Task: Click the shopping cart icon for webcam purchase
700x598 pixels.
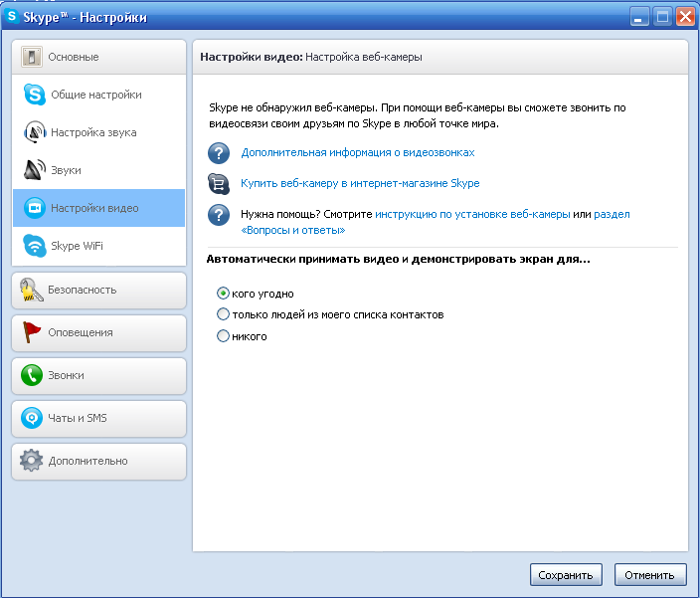Action: [219, 183]
